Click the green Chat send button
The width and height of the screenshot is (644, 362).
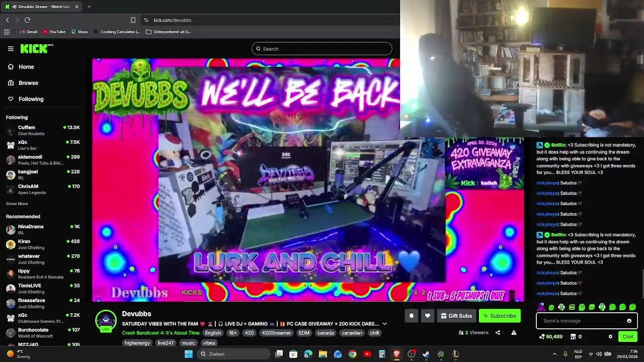[x=628, y=336]
